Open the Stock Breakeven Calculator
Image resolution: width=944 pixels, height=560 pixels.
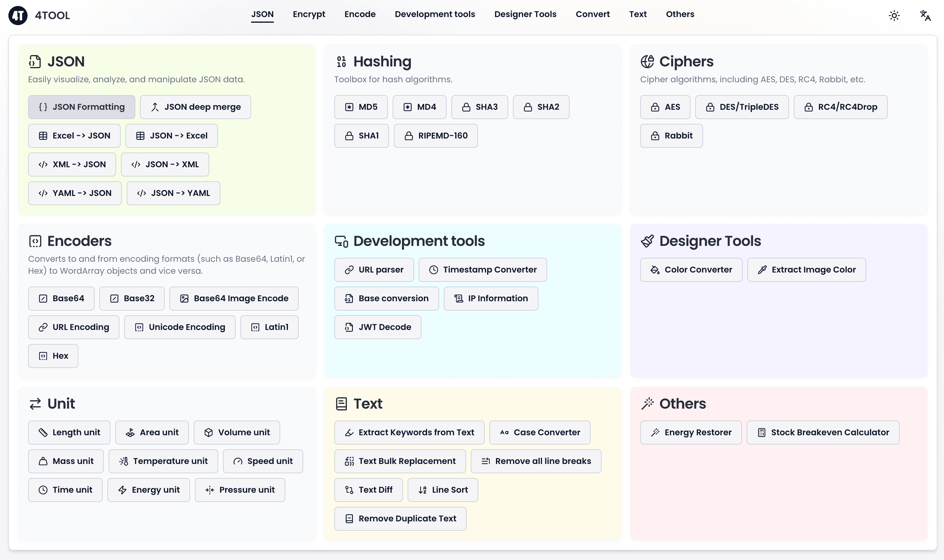[x=822, y=433]
